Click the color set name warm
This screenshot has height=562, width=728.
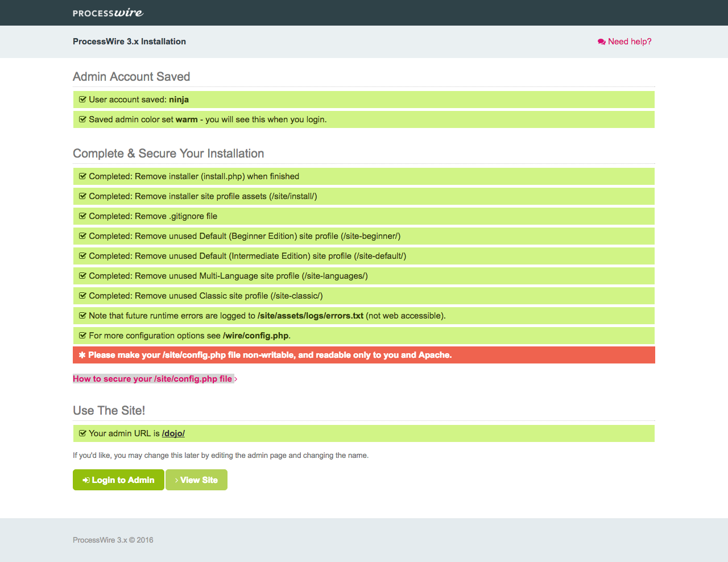(x=187, y=119)
